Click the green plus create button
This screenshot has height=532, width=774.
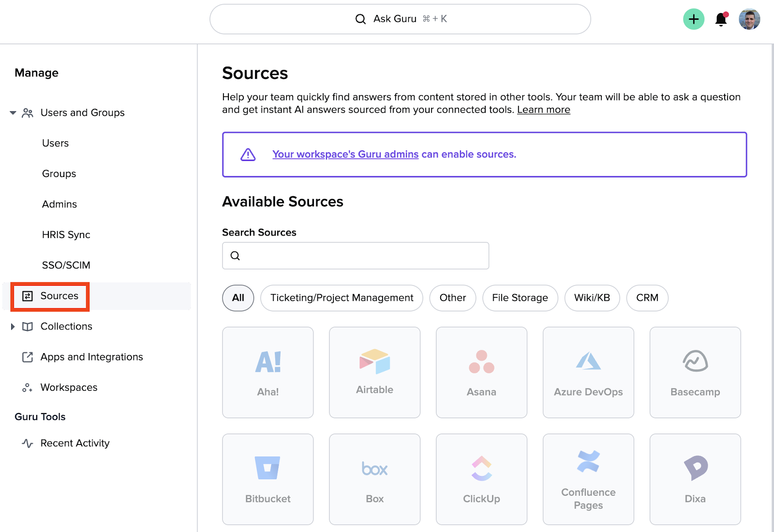click(x=693, y=19)
